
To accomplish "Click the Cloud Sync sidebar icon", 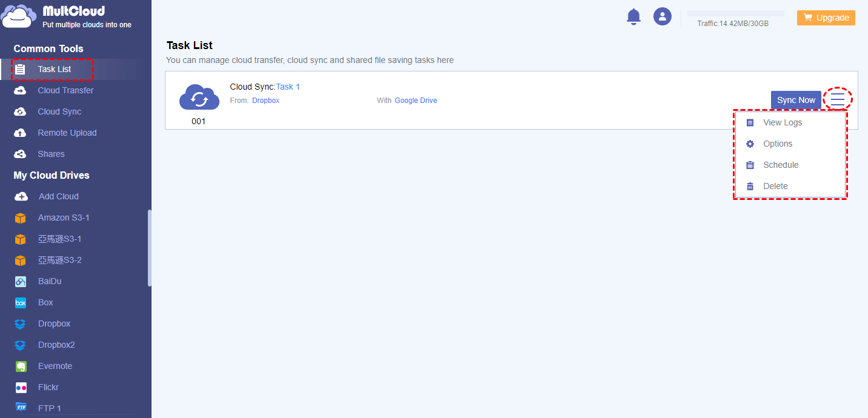I will pyautogui.click(x=20, y=111).
